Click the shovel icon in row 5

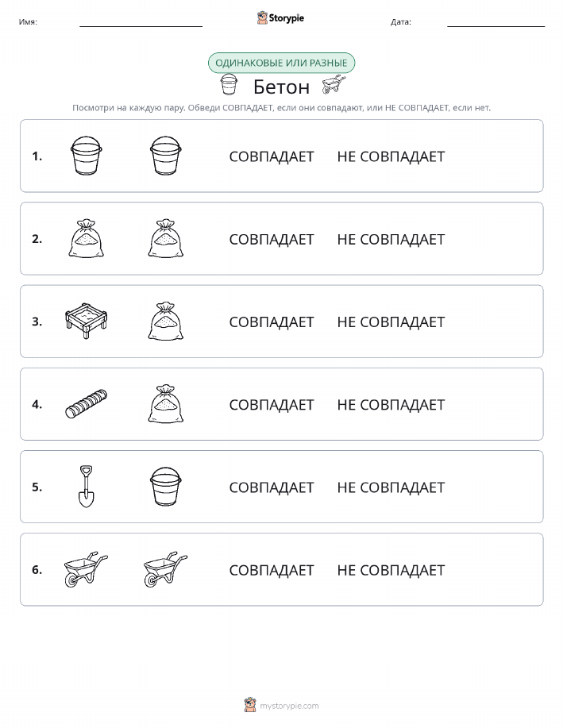pos(86,486)
